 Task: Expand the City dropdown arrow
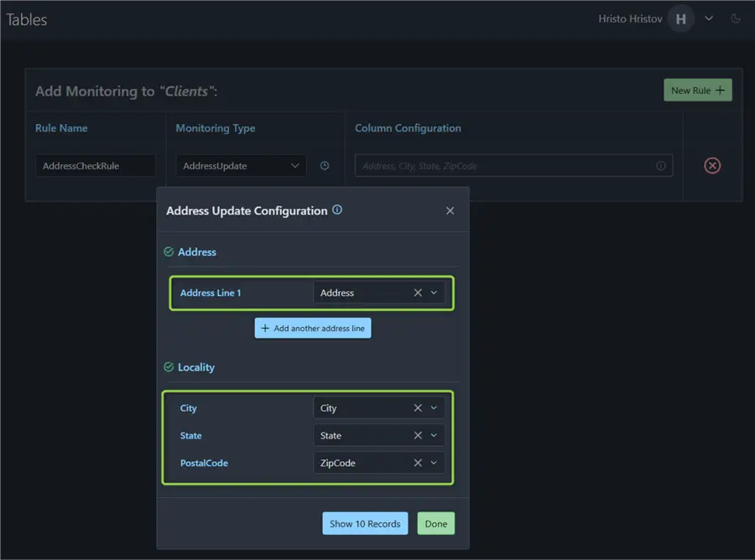pos(434,408)
